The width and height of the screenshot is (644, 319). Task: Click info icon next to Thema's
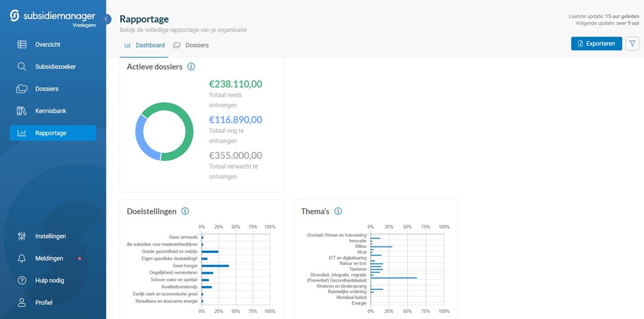click(x=338, y=211)
